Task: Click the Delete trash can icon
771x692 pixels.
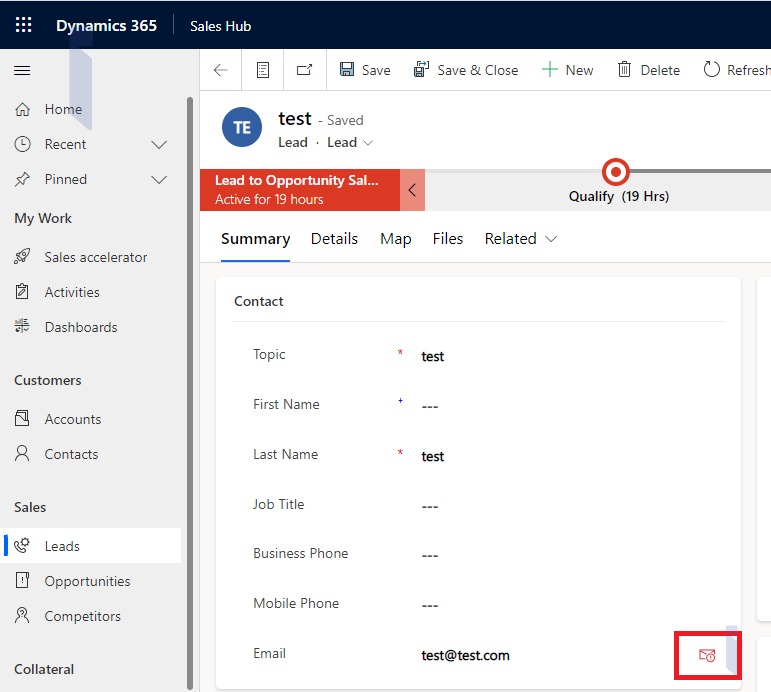Action: tap(624, 69)
